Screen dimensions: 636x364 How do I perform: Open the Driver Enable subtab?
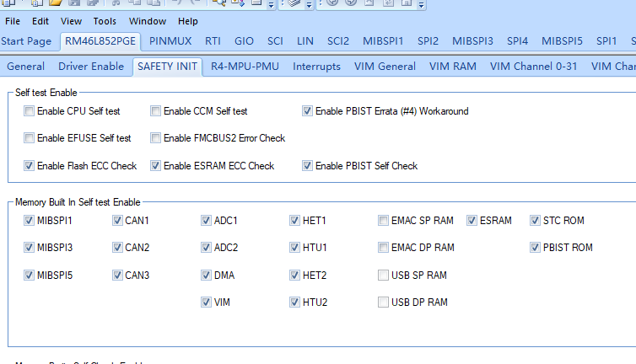point(90,67)
